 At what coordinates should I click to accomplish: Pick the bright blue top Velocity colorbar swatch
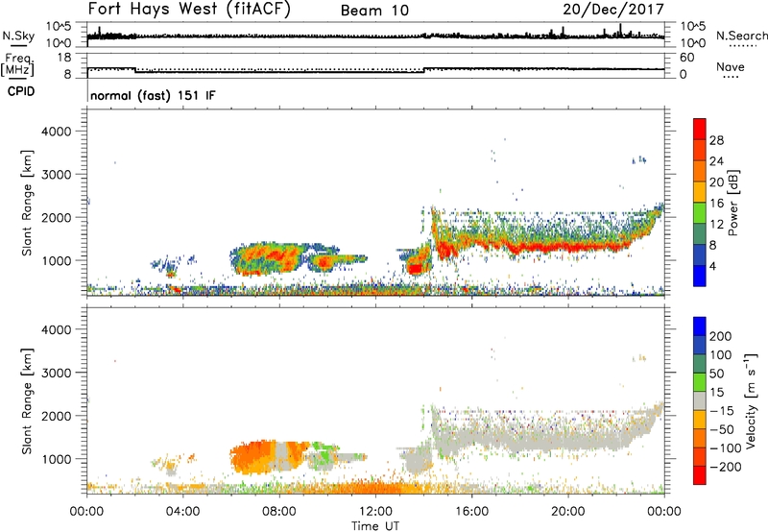700,326
